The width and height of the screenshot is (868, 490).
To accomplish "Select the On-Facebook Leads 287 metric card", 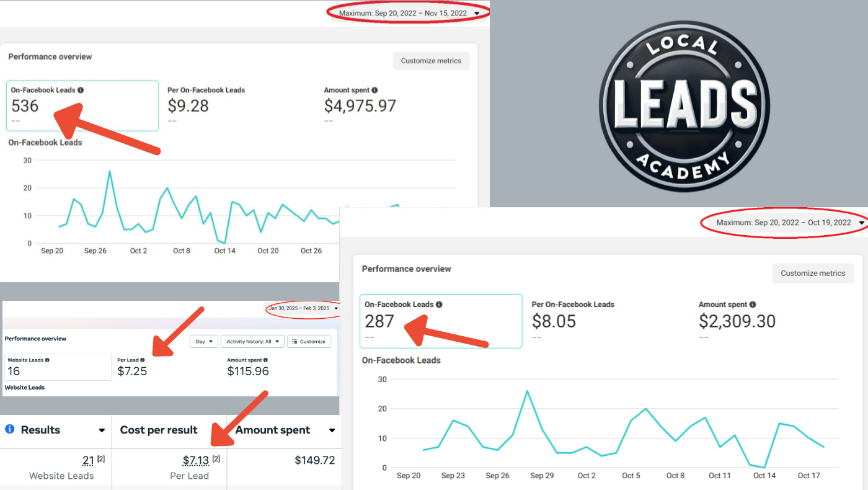I will [441, 321].
